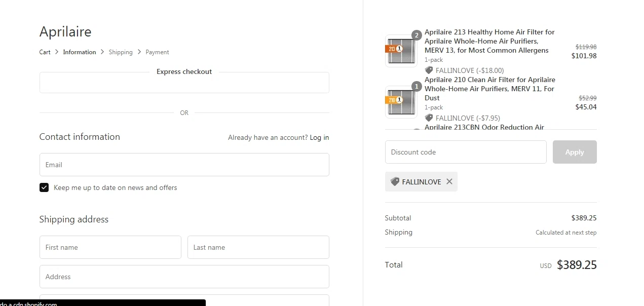Click the Express checkout box

point(184,83)
